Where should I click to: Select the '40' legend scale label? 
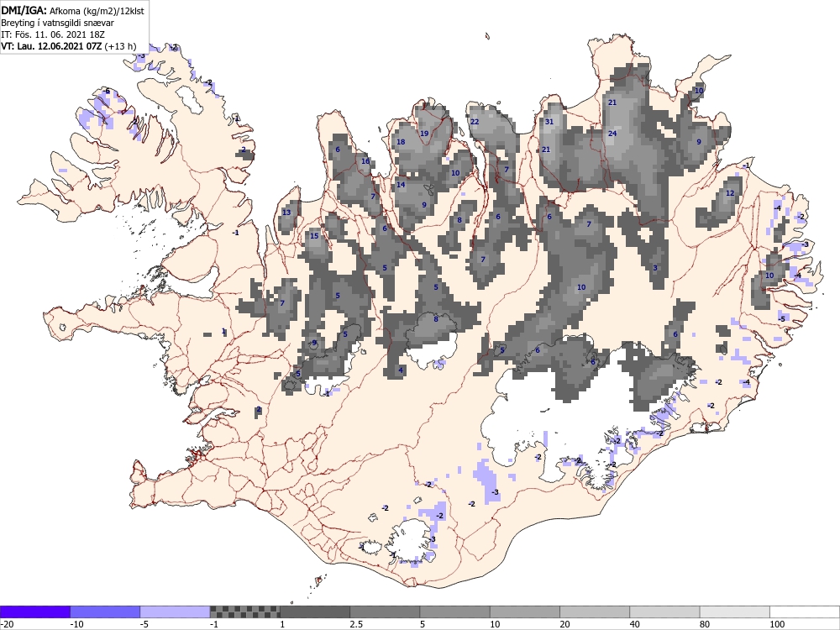coord(635,624)
